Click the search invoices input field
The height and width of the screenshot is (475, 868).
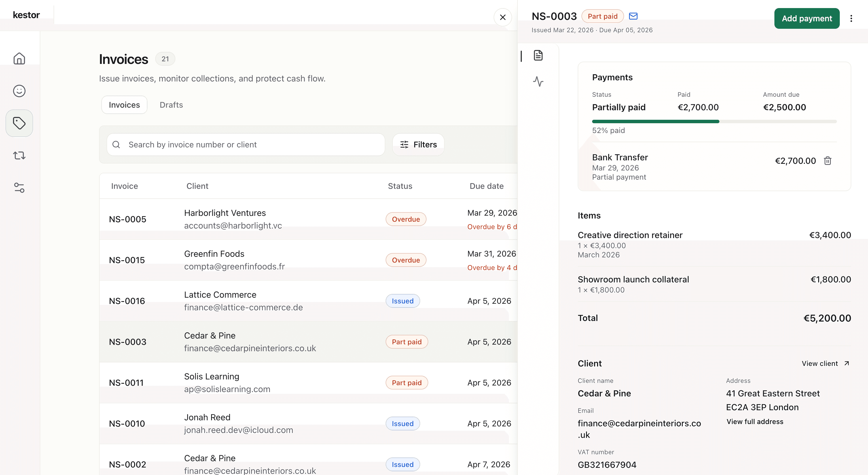245,145
